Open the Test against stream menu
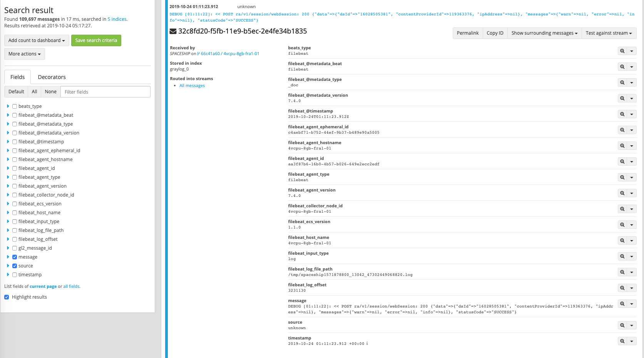Screen dimensions: 644x358 [x=609, y=33]
